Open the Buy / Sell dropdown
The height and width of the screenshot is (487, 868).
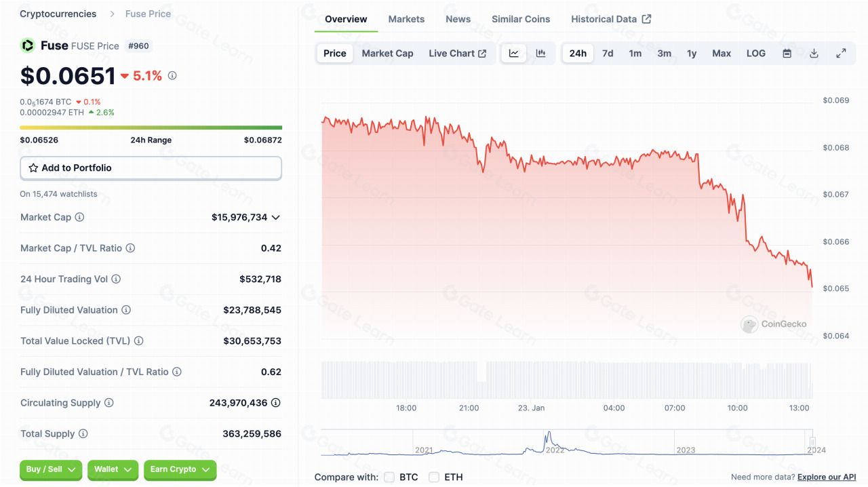pyautogui.click(x=51, y=469)
